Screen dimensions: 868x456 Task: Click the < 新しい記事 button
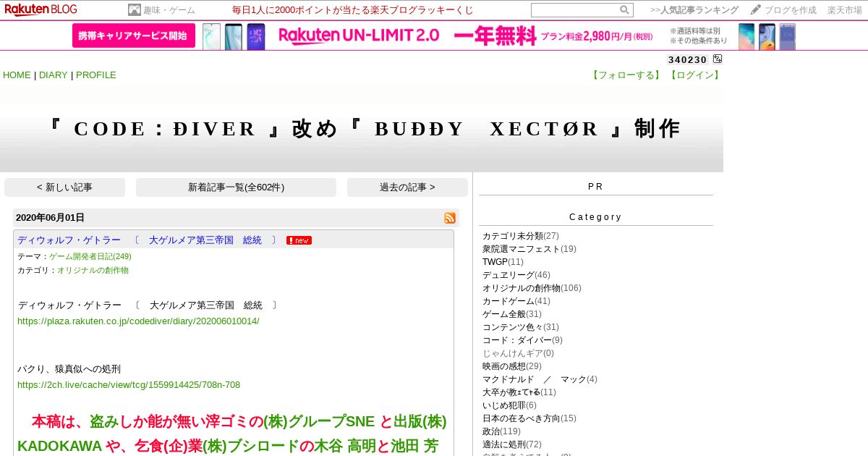point(64,187)
